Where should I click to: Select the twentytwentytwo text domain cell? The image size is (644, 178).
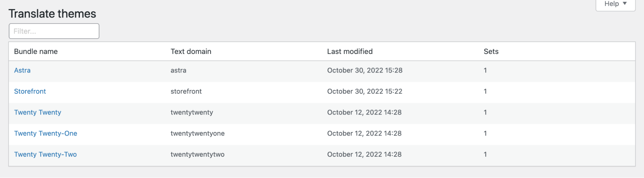[197, 154]
